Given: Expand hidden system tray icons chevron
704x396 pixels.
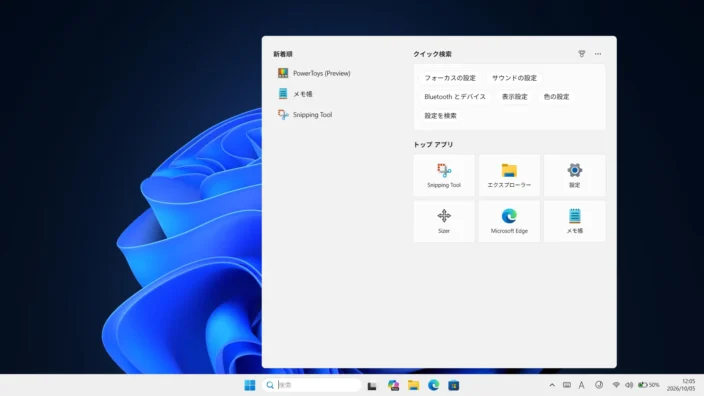Looking at the screenshot, I should [552, 385].
